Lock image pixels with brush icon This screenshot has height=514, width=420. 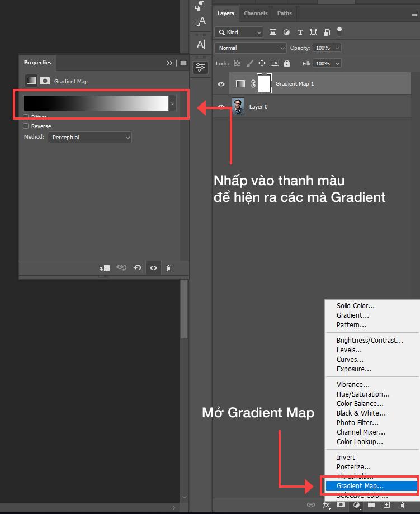tap(250, 63)
